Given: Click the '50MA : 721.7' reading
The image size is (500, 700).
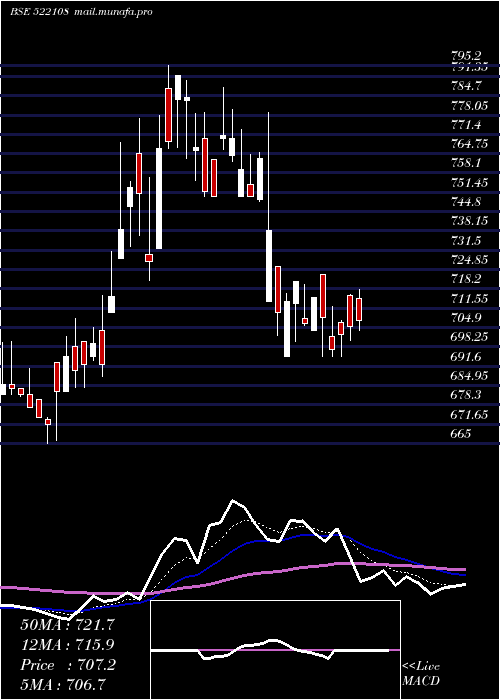Looking at the screenshot, I should click(x=67, y=625).
